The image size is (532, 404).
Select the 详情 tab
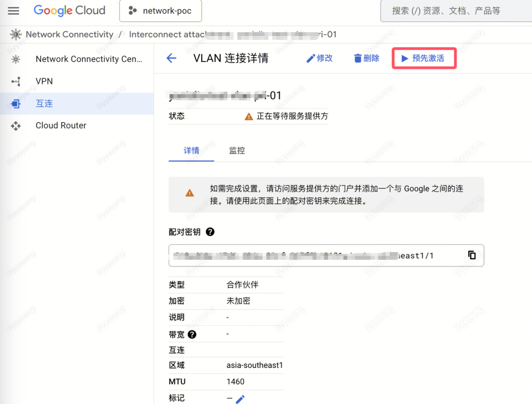191,151
